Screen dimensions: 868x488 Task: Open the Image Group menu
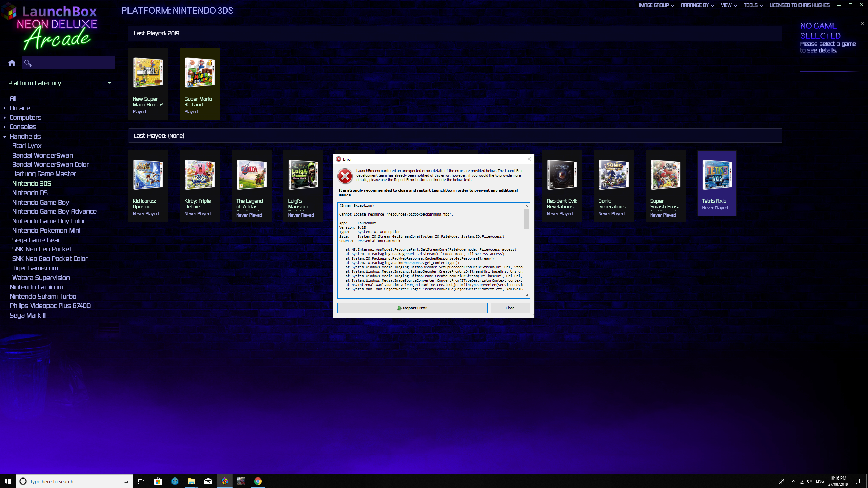pos(656,5)
